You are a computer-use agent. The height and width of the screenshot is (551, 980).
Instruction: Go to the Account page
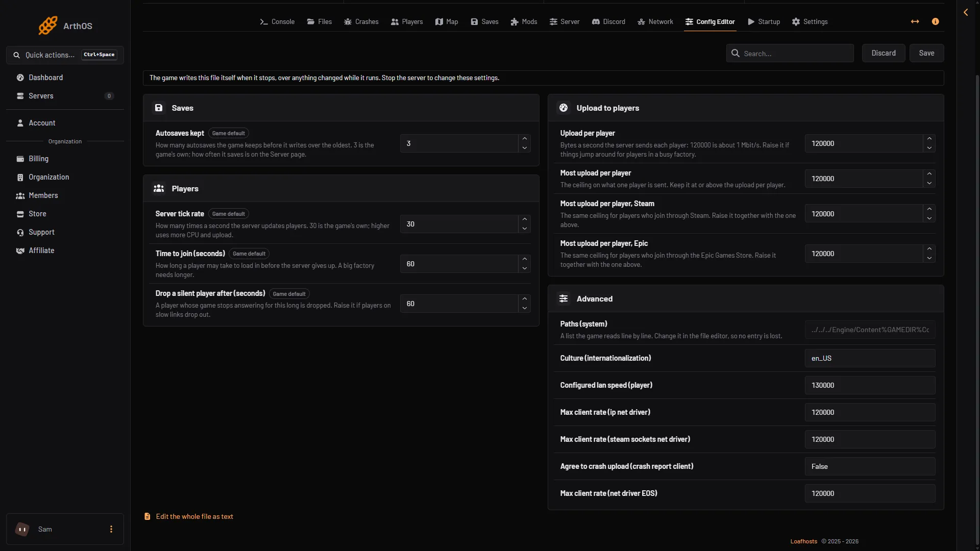point(65,123)
